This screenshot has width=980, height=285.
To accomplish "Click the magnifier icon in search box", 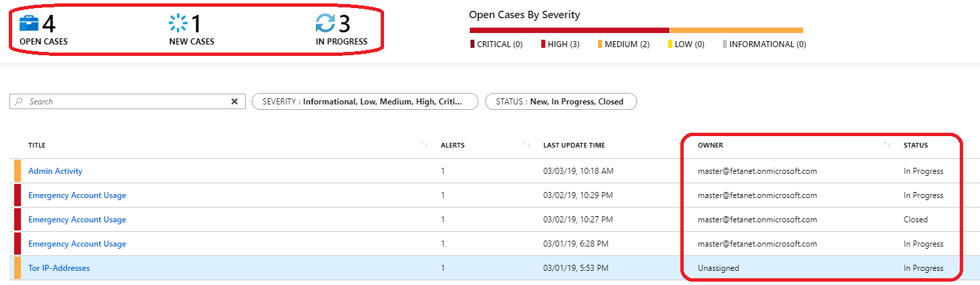I will coord(19,102).
